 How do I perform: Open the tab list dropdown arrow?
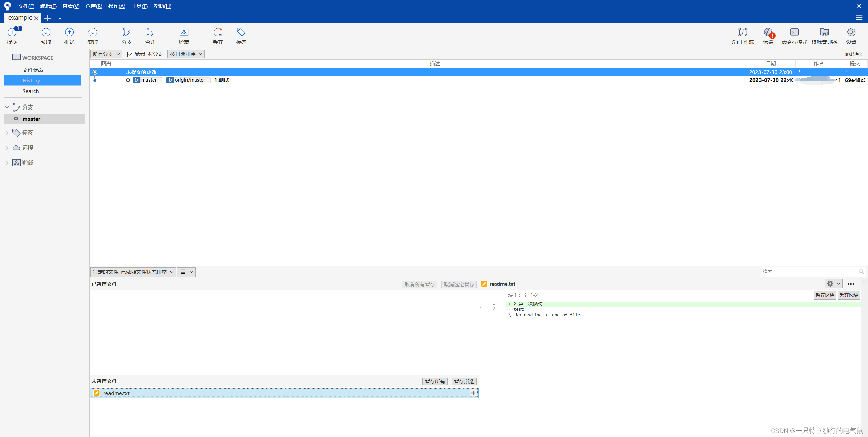(60, 18)
